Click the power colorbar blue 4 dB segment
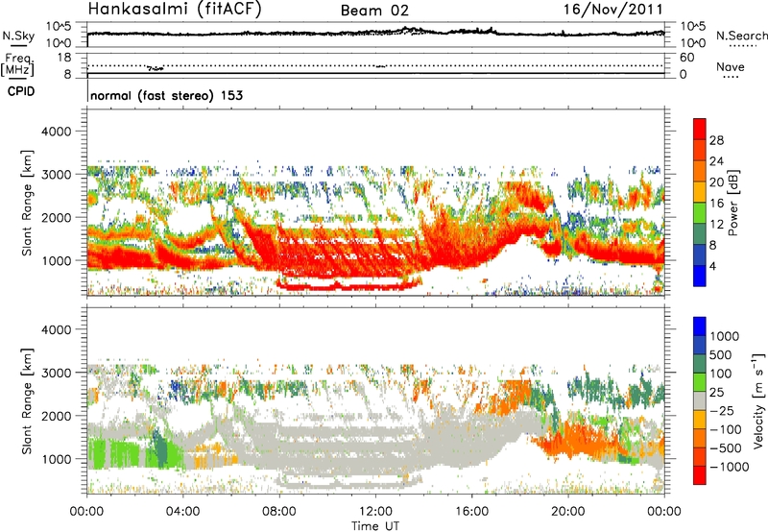The image size is (768, 532). coord(700,276)
